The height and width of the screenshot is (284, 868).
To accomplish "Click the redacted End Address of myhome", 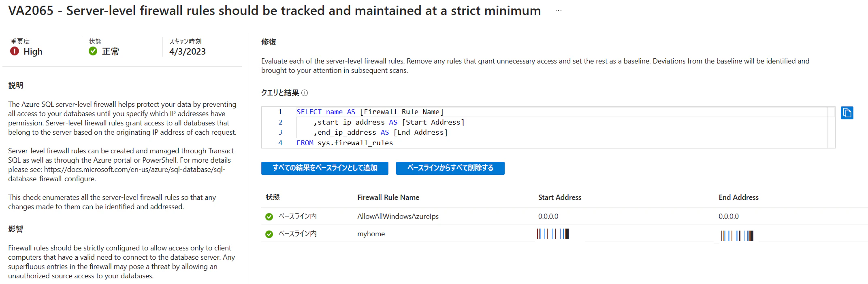I will click(x=737, y=236).
